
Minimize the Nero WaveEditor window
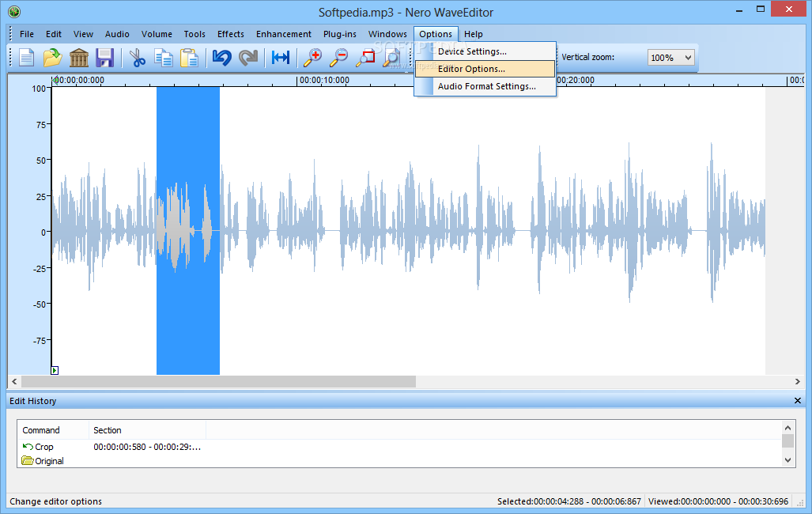(x=739, y=9)
